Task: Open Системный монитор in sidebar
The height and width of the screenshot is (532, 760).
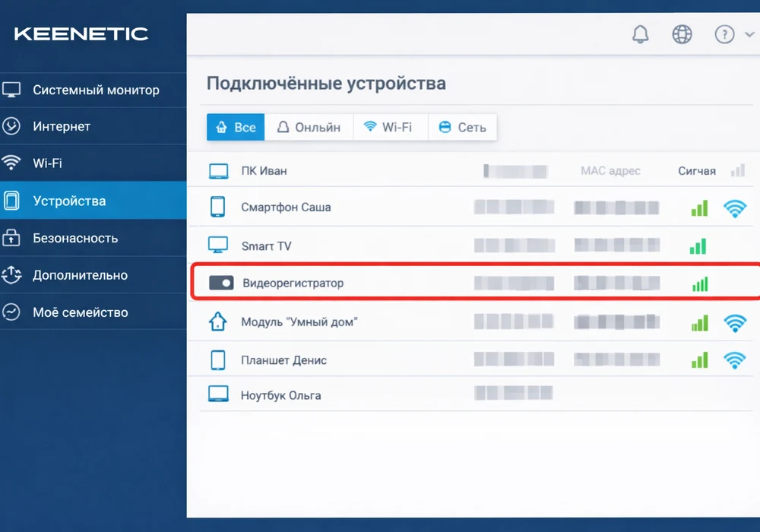Action: (x=93, y=90)
